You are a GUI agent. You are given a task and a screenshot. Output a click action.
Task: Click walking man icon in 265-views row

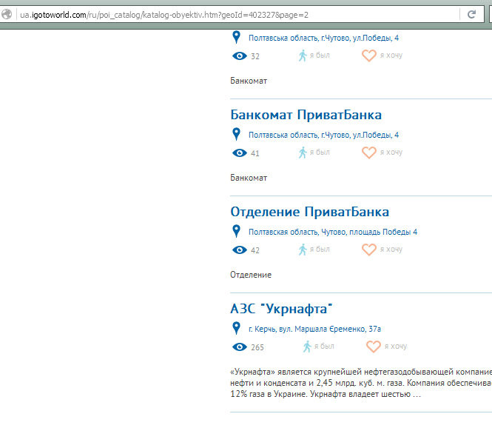coord(307,347)
